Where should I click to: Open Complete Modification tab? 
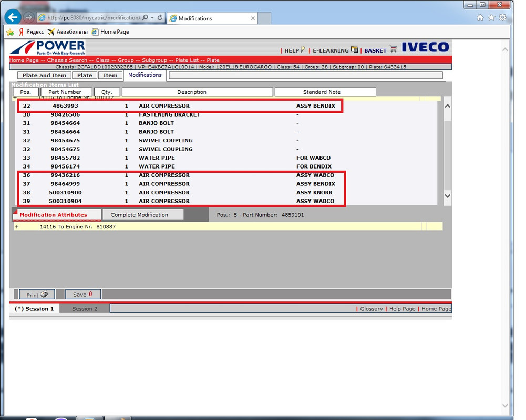[143, 215]
